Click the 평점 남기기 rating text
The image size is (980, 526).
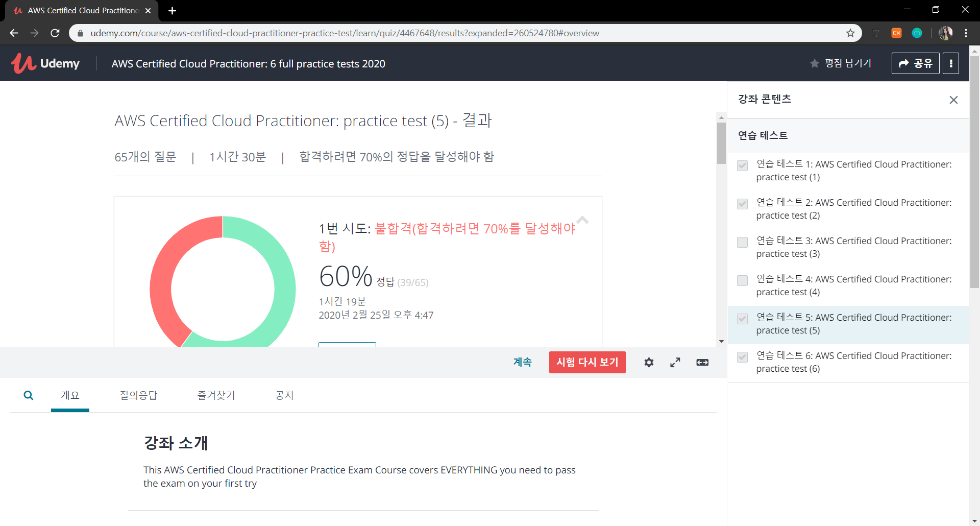pos(848,63)
